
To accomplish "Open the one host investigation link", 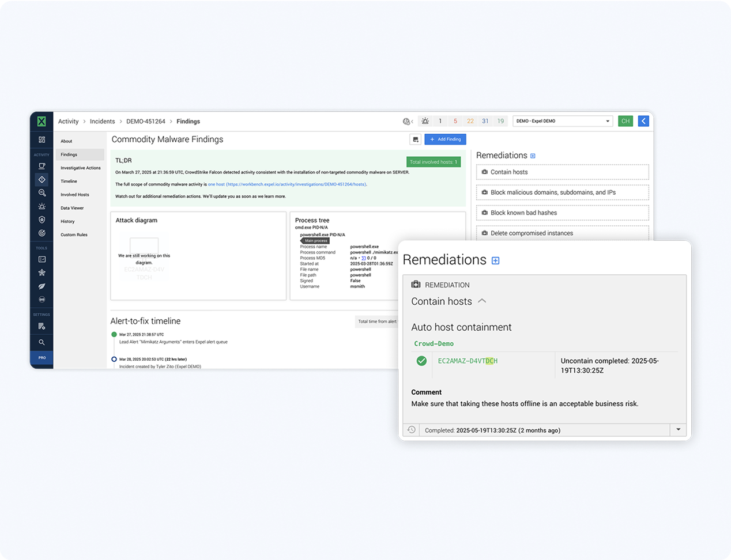I will [216, 184].
